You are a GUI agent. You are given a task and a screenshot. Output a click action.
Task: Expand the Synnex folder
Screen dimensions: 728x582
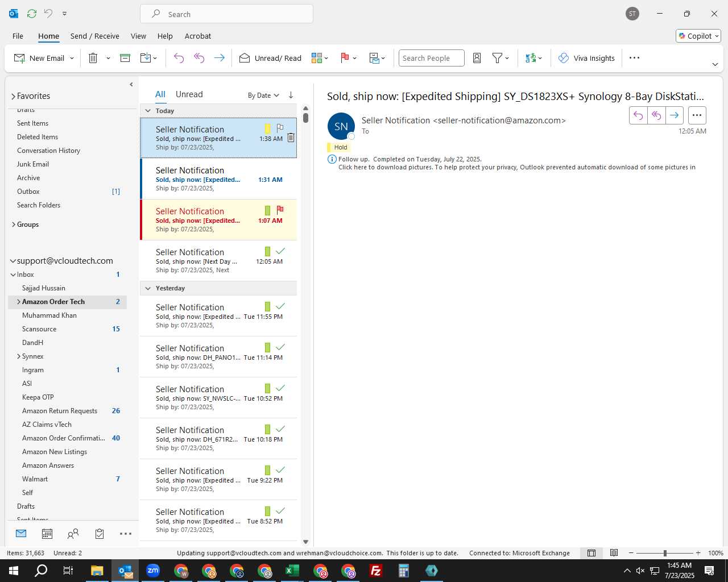[19, 356]
